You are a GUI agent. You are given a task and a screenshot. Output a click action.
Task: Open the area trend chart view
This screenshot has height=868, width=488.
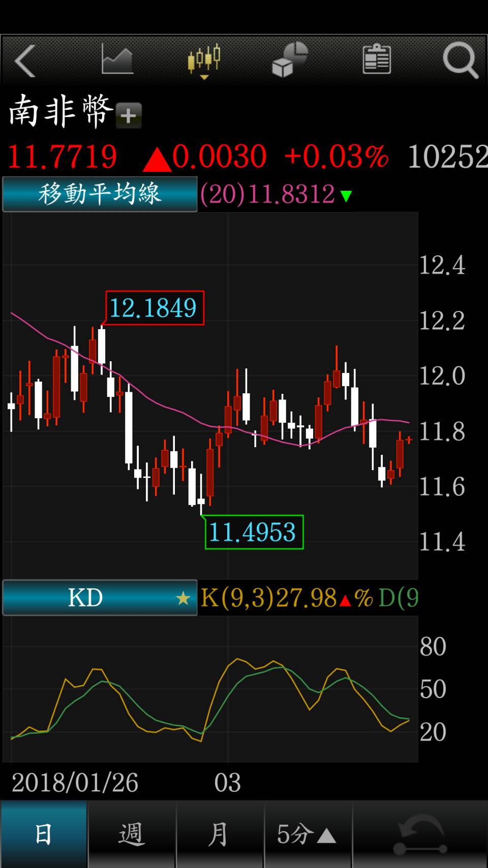coord(117,60)
